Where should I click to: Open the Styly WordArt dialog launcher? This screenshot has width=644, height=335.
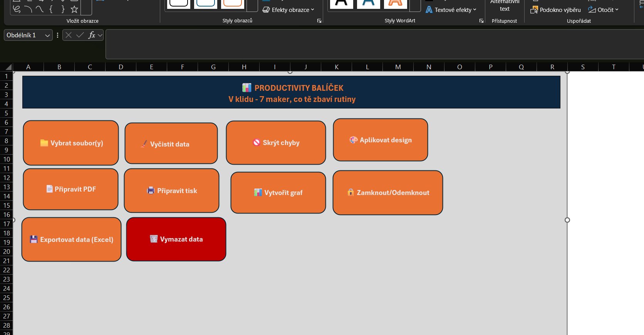pos(481,21)
